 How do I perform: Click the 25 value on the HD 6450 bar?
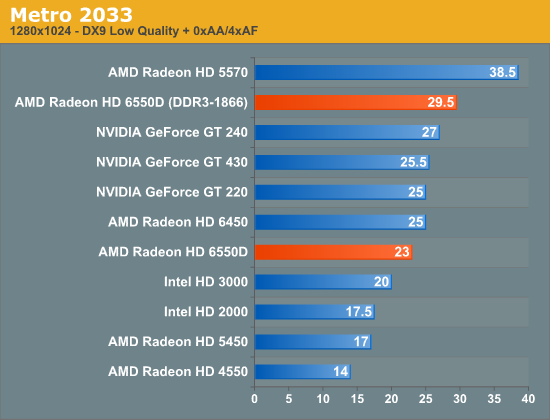[x=416, y=222]
